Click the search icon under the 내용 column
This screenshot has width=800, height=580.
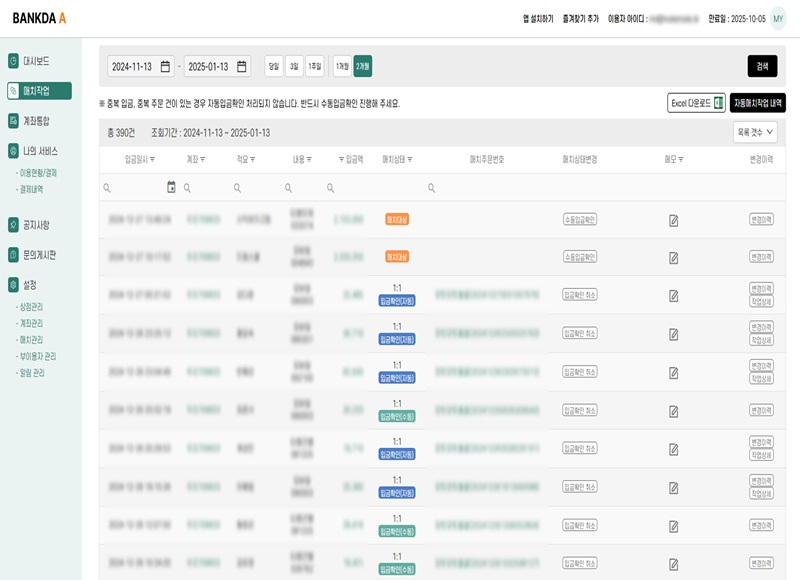[x=288, y=188]
